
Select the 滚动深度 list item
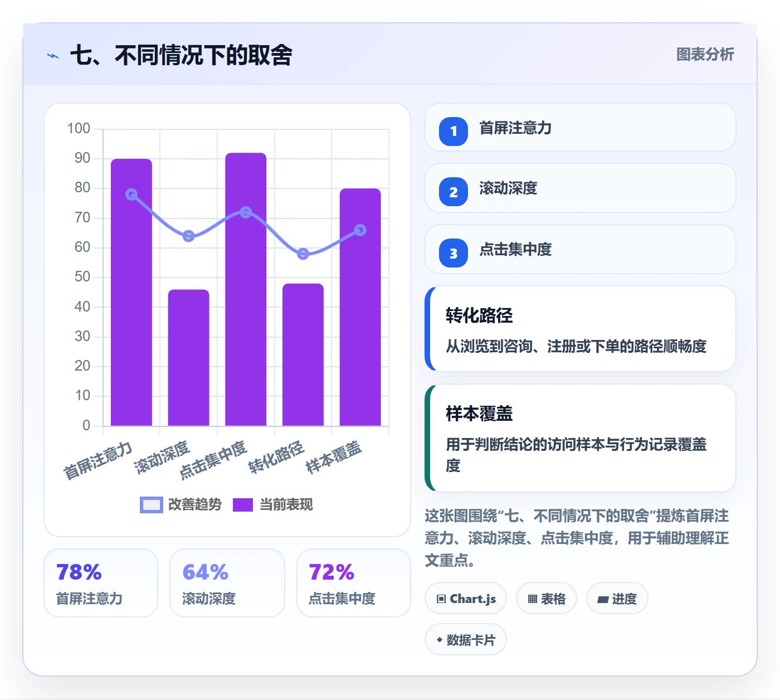pos(581,188)
